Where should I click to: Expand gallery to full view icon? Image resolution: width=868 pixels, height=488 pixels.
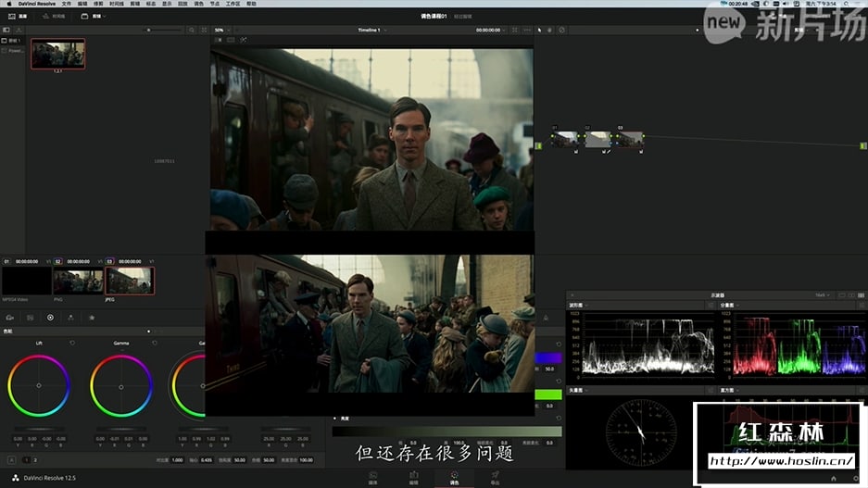click(x=204, y=30)
